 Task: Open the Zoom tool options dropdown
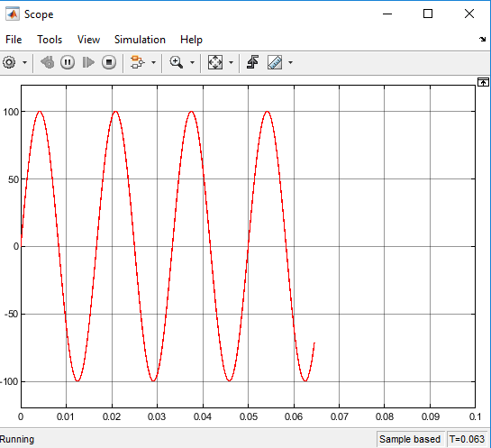point(192,63)
